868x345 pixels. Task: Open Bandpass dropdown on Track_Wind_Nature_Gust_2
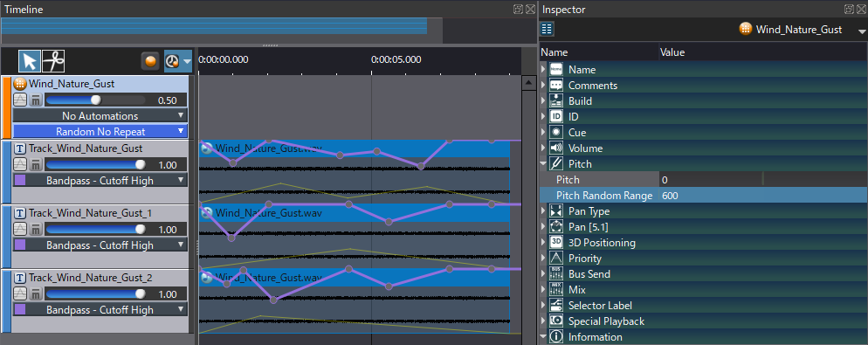point(100,309)
